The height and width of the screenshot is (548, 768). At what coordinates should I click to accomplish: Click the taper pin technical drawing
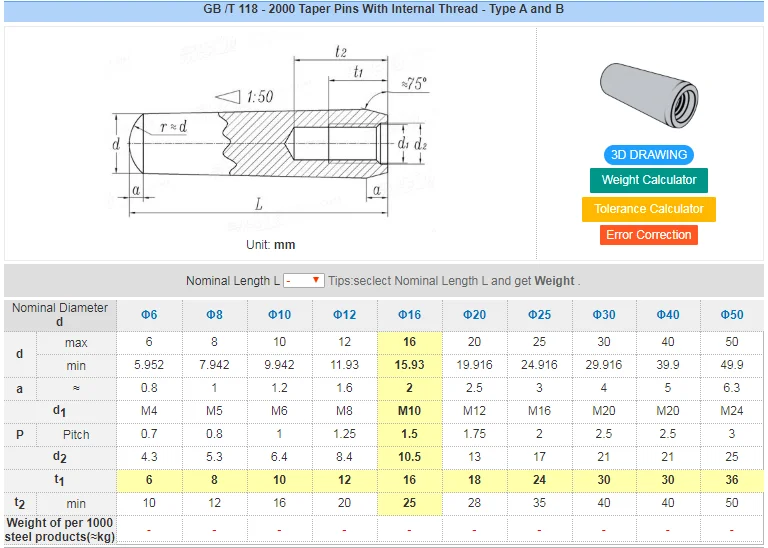click(x=270, y=140)
